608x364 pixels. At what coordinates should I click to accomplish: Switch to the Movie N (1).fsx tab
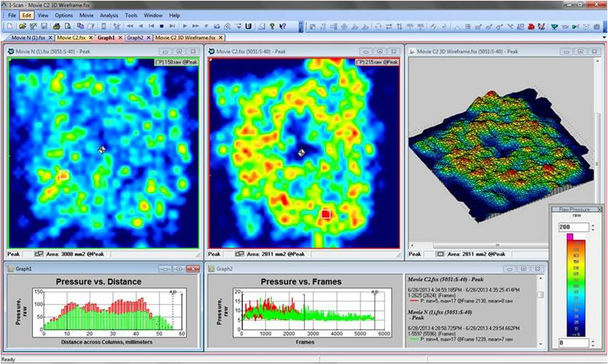(27, 38)
